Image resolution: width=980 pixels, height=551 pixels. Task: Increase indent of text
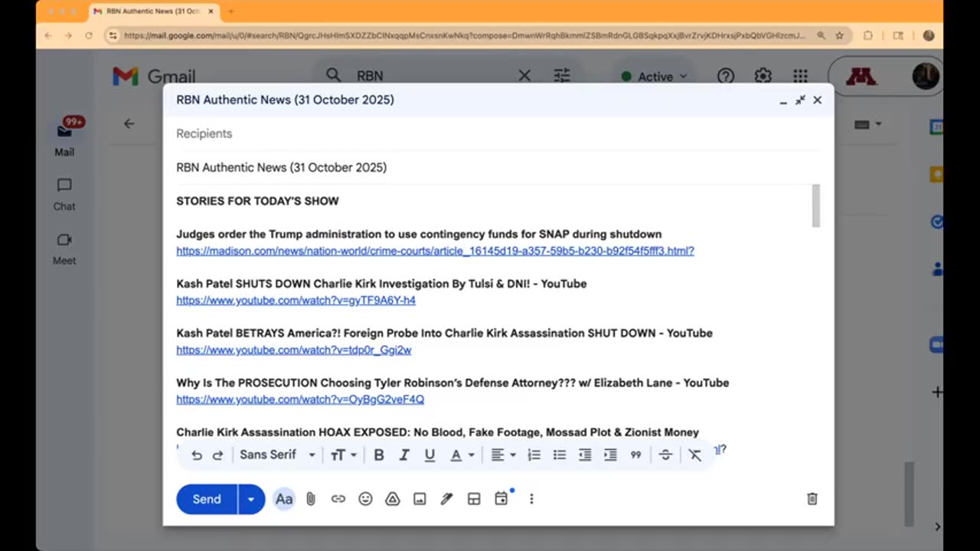coord(610,455)
